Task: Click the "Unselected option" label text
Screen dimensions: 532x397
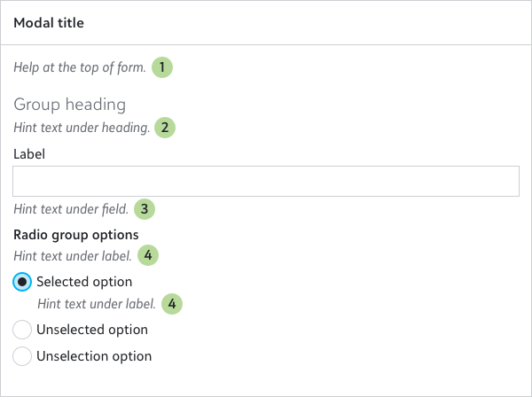Action: (x=92, y=330)
